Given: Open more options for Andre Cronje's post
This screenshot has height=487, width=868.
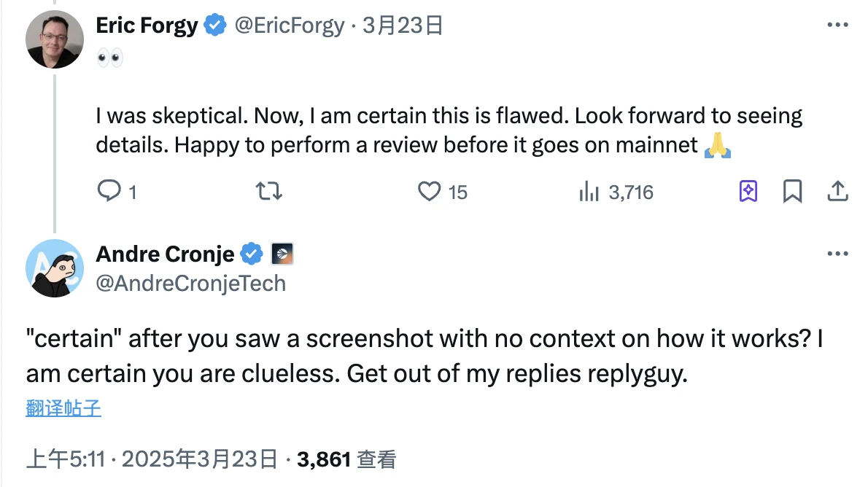Looking at the screenshot, I should [x=837, y=254].
